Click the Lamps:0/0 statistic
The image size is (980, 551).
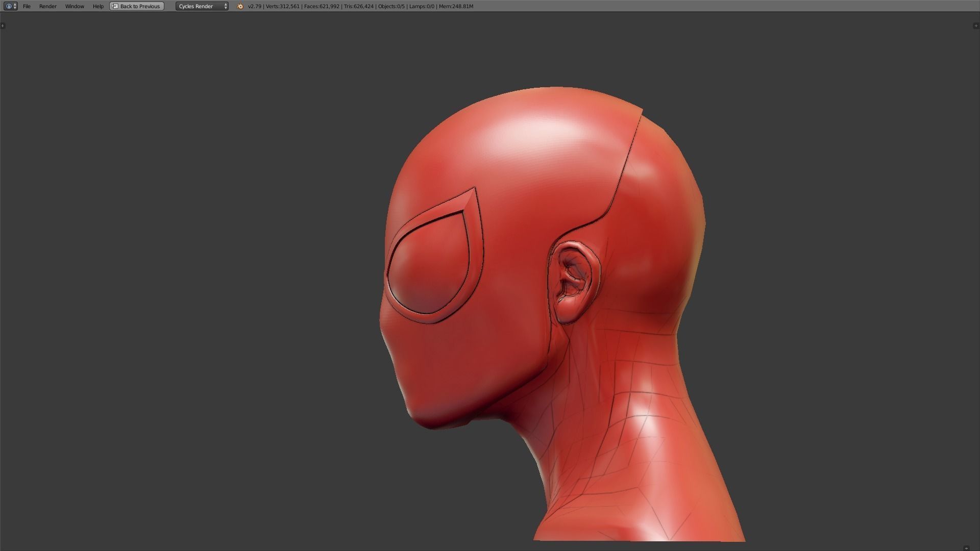[422, 6]
